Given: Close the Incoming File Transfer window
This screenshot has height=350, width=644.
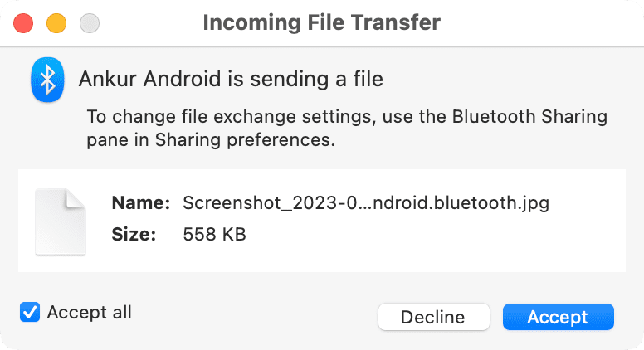Looking at the screenshot, I should [x=23, y=23].
